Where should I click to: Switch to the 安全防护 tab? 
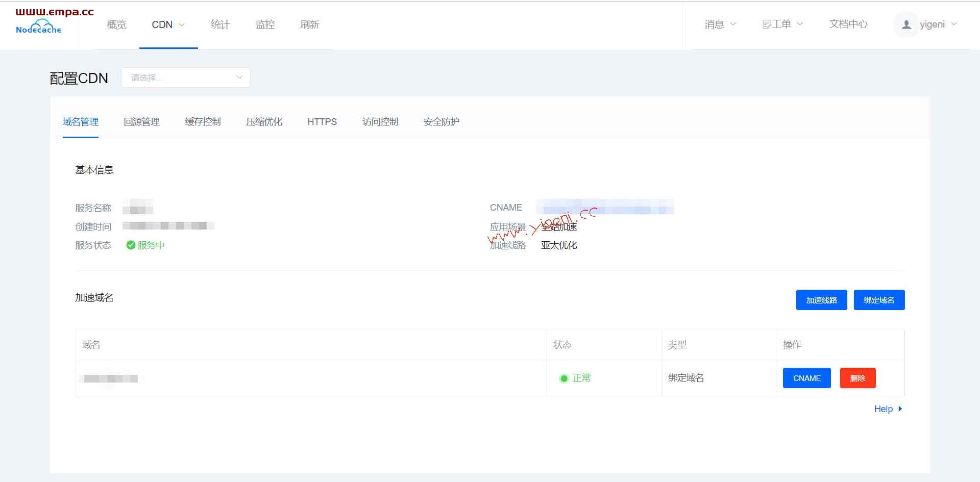(442, 122)
